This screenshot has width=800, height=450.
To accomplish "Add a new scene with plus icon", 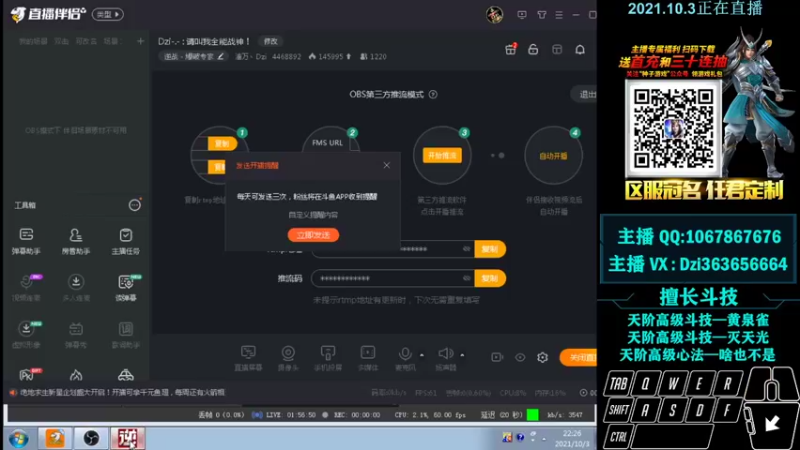I will click(x=140, y=41).
